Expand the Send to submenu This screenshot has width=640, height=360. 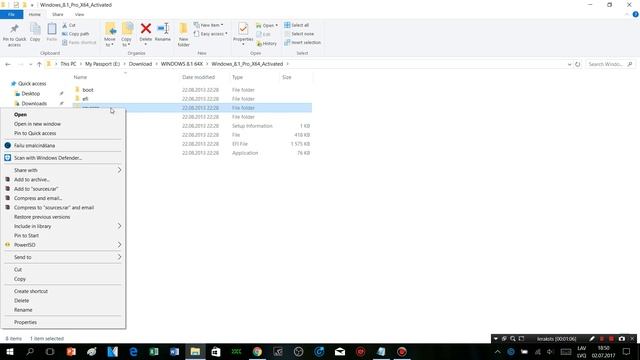click(x=63, y=257)
